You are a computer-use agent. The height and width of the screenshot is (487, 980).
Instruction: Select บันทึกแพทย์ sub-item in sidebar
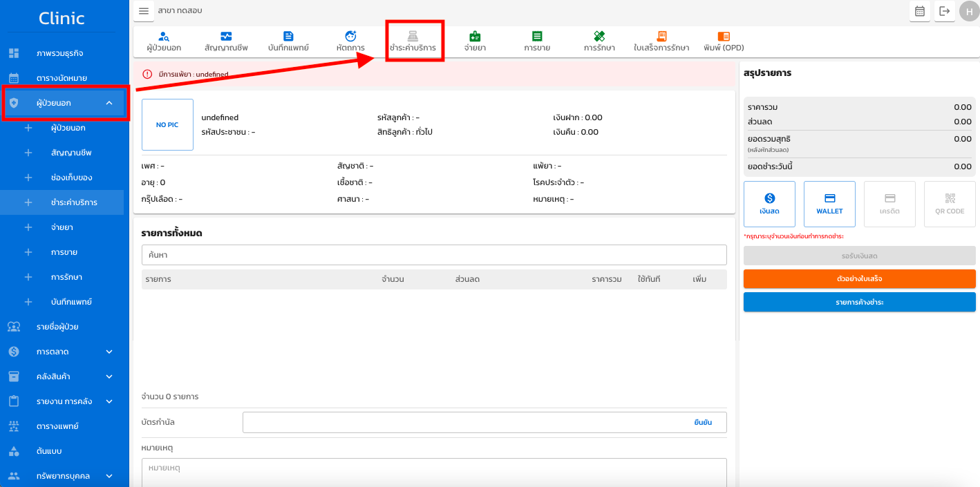pyautogui.click(x=70, y=302)
